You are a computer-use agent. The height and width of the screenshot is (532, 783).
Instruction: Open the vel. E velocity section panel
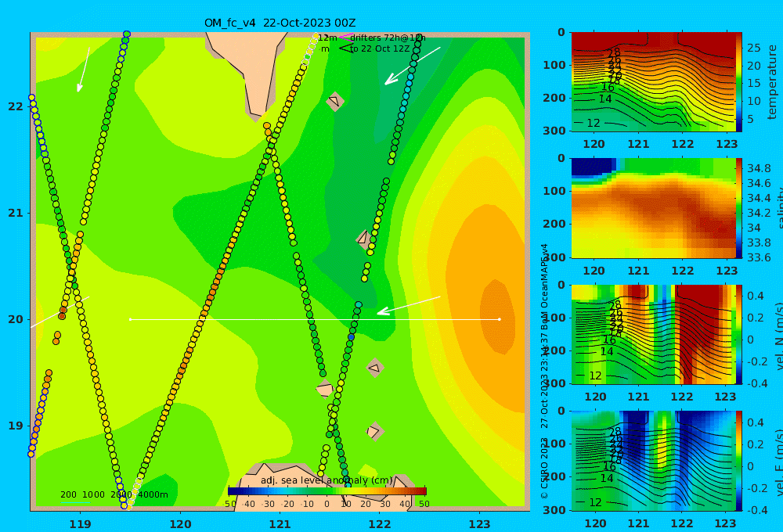(654, 461)
